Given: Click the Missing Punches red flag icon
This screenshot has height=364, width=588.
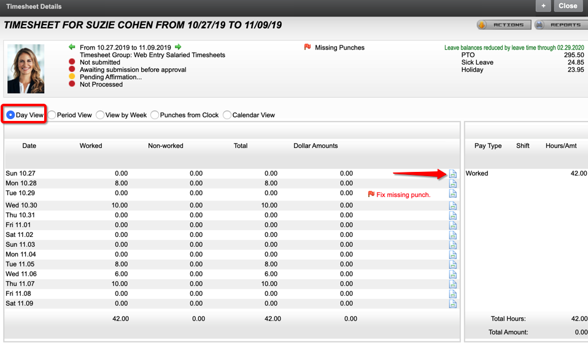Looking at the screenshot, I should click(x=307, y=46).
